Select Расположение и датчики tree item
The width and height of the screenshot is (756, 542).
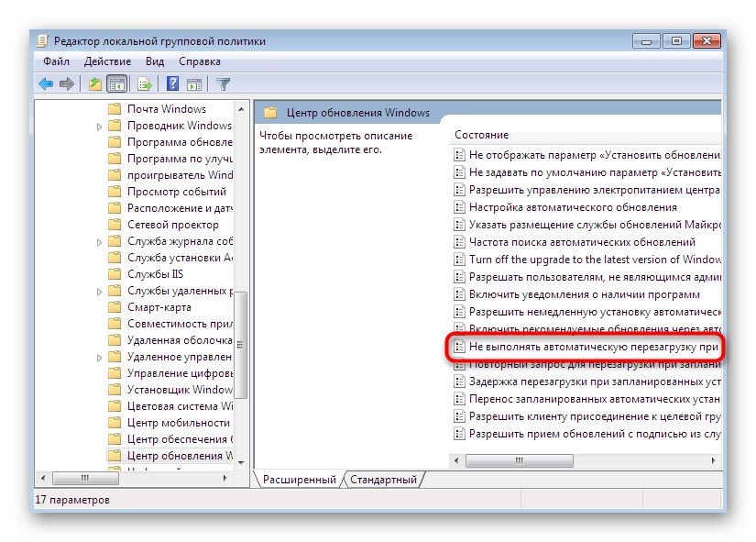point(180,208)
